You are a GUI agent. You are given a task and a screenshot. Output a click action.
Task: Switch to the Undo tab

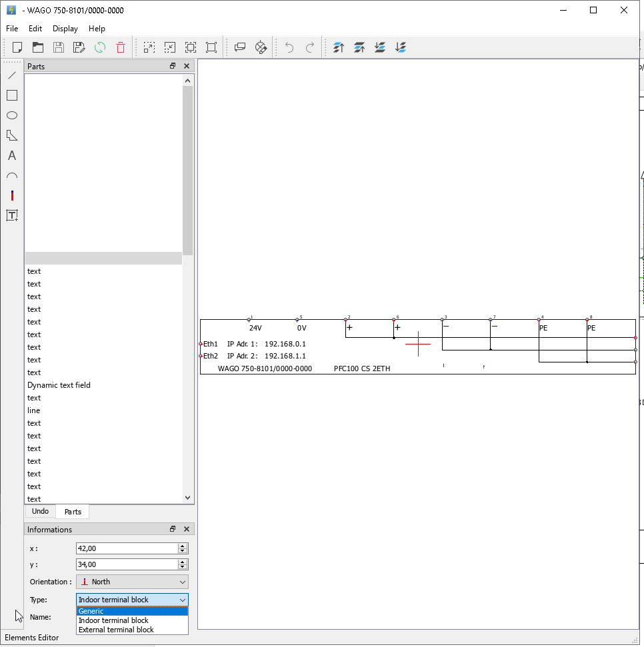tap(40, 511)
